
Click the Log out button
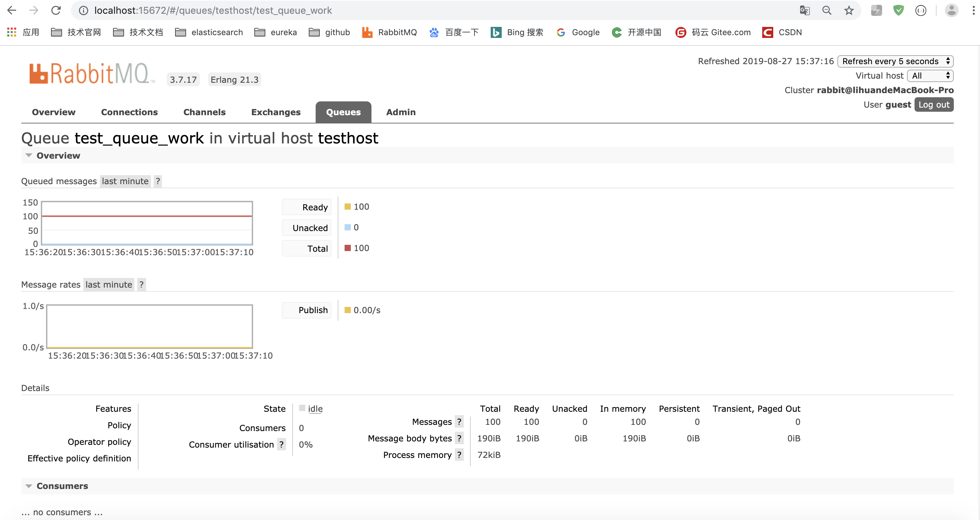(934, 105)
